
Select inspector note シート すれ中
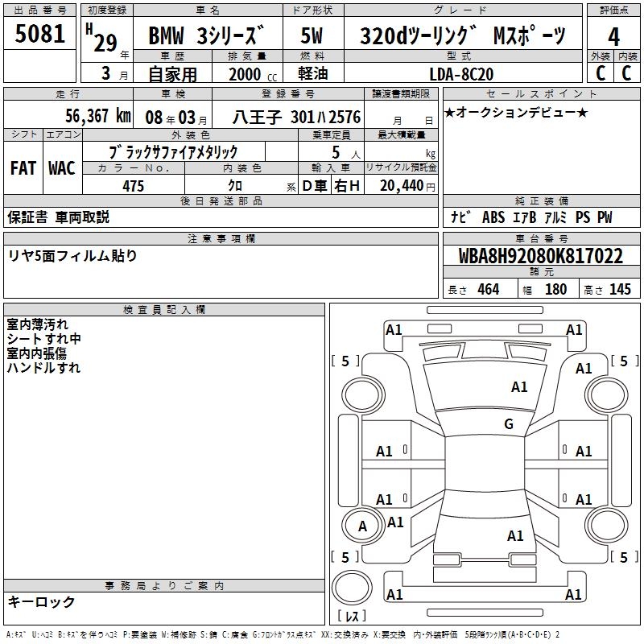(44, 339)
